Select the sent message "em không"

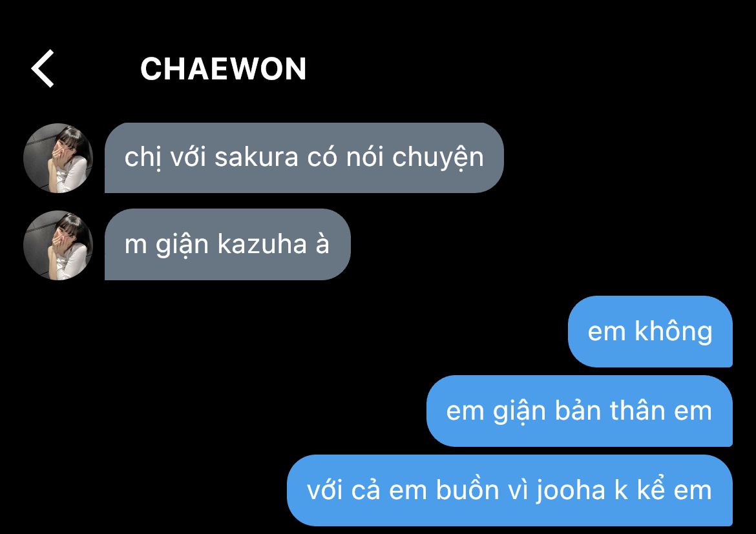pyautogui.click(x=650, y=332)
